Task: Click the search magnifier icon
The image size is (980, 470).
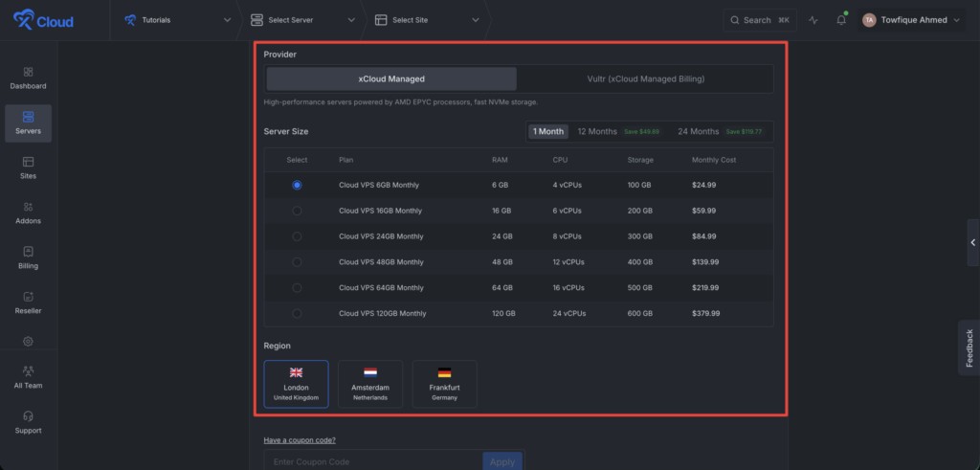Action: [x=735, y=20]
